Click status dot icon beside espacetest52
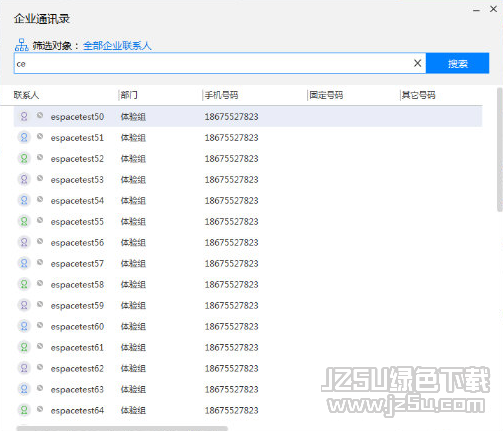Viewport: 503px width, 431px height. [x=40, y=157]
